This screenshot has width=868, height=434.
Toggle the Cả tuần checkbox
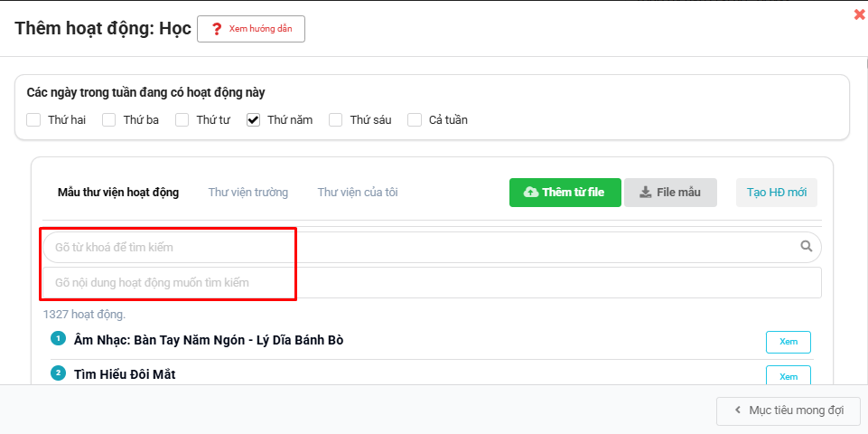[415, 119]
